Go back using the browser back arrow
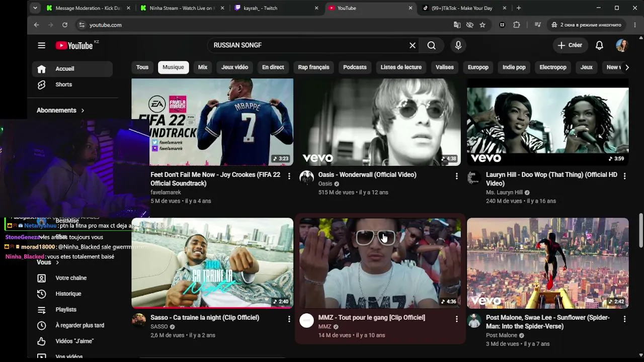Image resolution: width=644 pixels, height=362 pixels. (x=36, y=25)
